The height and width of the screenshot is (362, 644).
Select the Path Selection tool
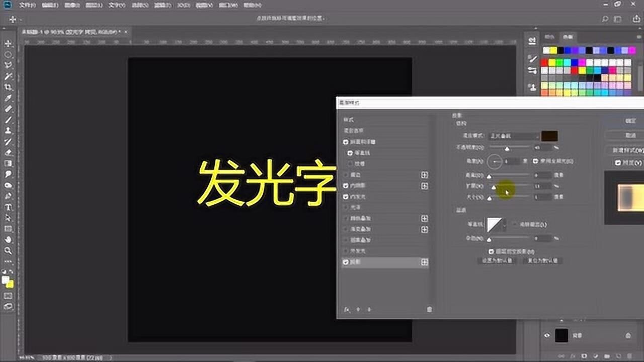8,218
